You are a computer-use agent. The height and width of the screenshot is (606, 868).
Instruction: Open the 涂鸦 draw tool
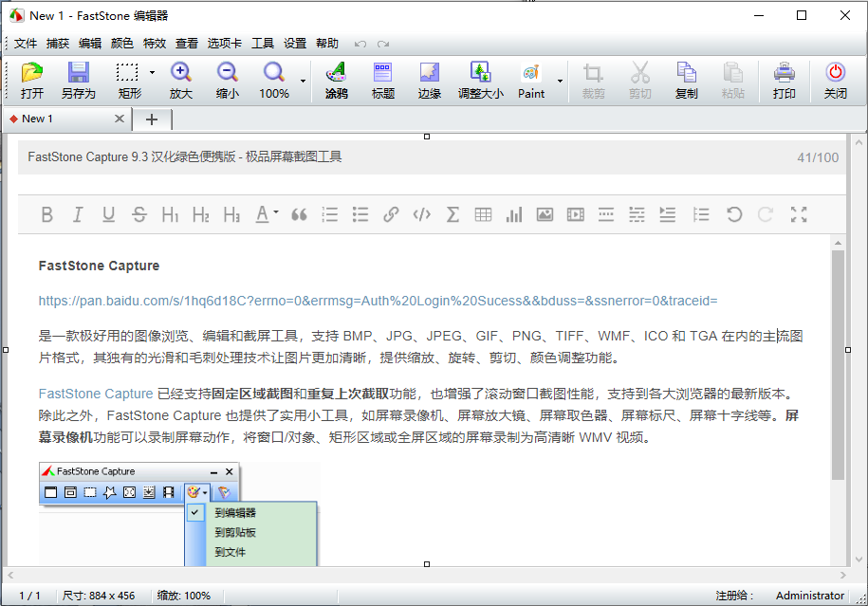336,81
